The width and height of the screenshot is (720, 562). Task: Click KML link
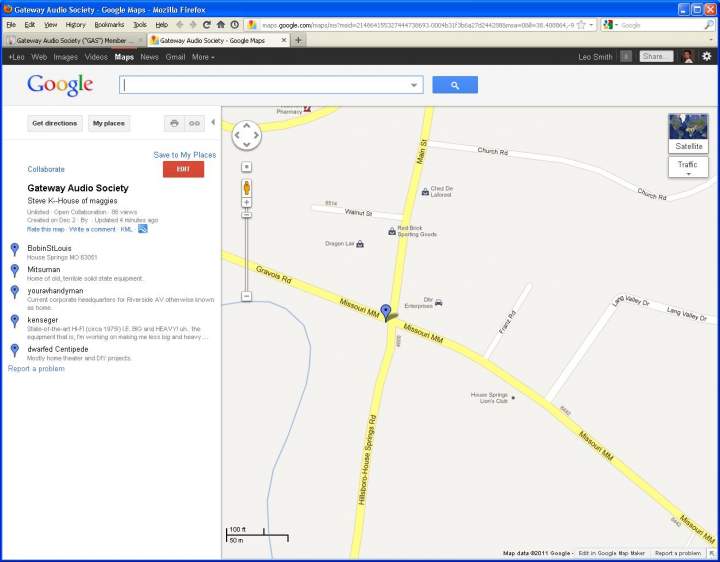pos(126,229)
